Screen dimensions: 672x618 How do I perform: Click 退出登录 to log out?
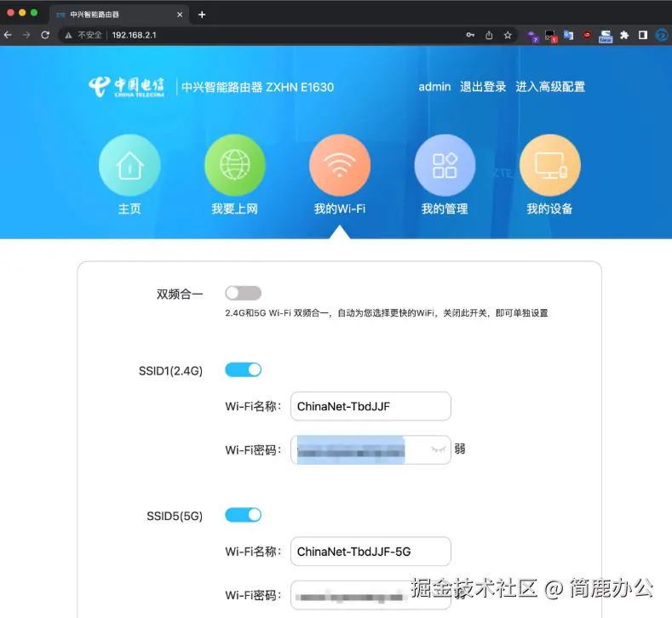coord(483,87)
